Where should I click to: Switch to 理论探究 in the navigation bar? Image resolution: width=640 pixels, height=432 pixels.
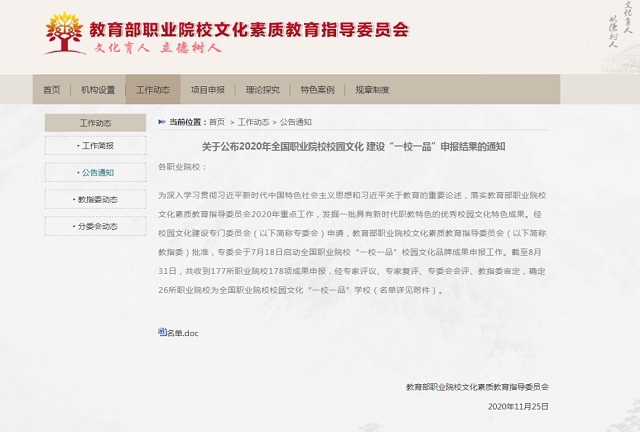point(263,90)
